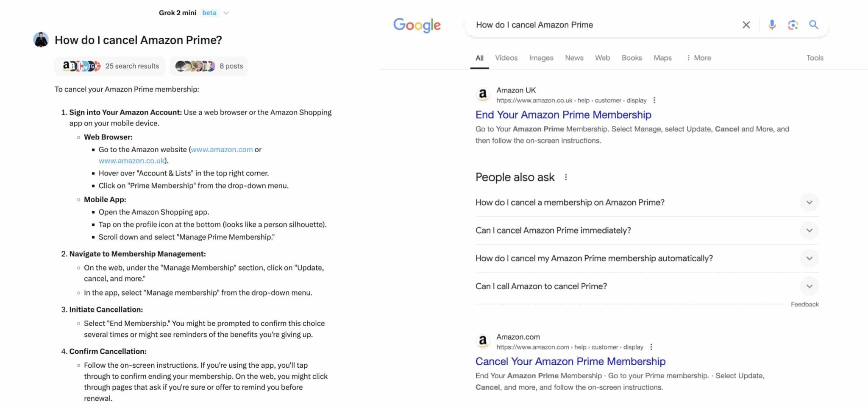Open the 8 posts chip
Viewport: 868px width, 408px height.
pos(208,66)
